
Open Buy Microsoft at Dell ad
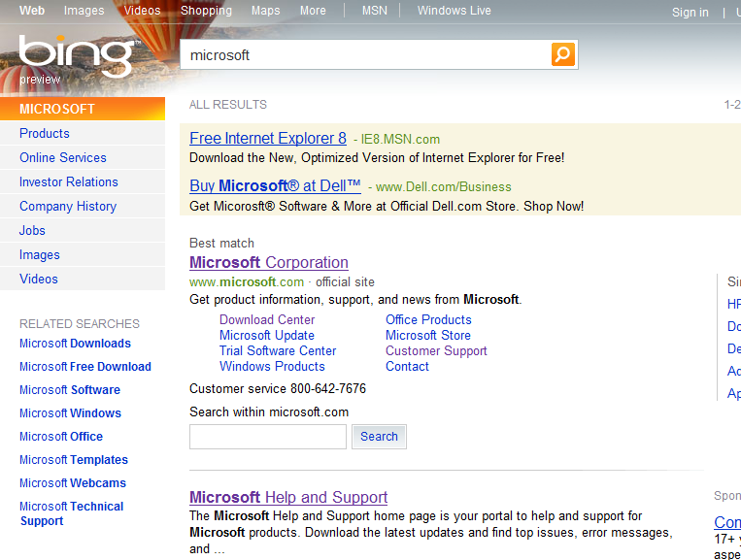[275, 186]
